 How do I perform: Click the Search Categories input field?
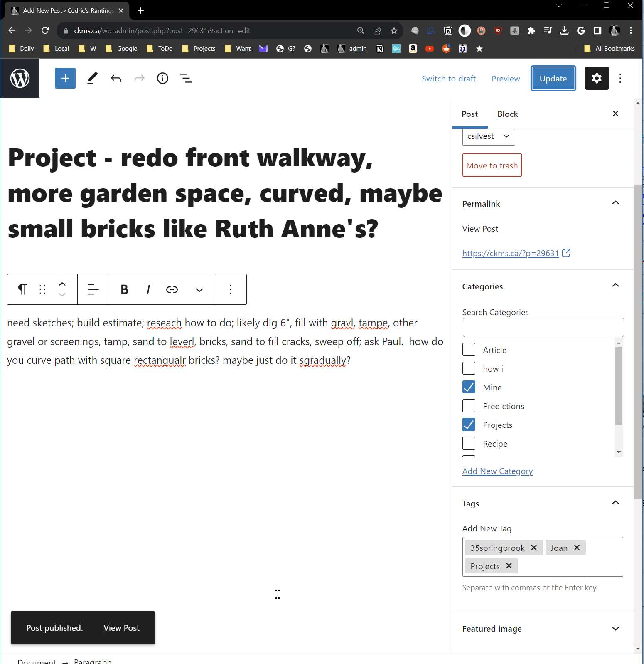point(543,328)
